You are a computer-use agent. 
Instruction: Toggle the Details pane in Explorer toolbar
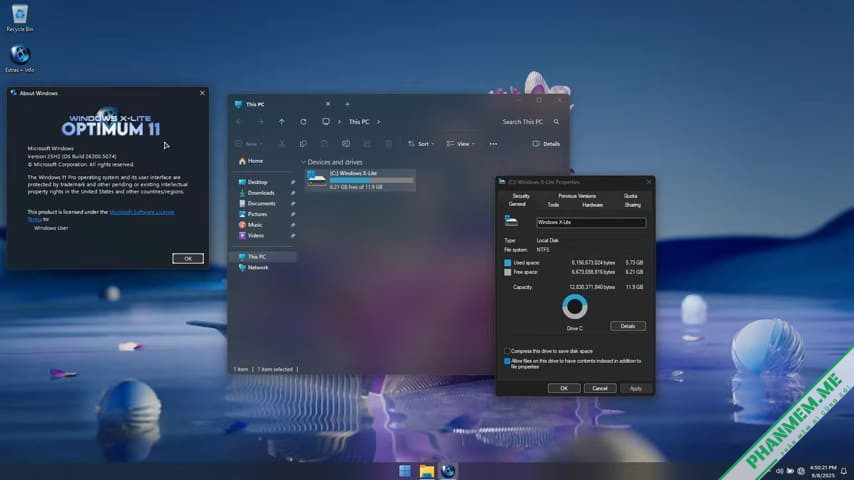(x=546, y=144)
